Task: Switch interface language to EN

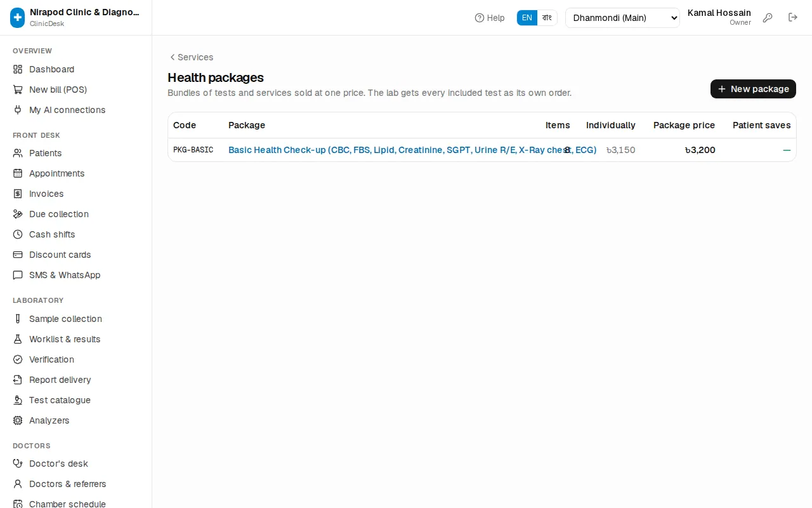Action: 527,18
